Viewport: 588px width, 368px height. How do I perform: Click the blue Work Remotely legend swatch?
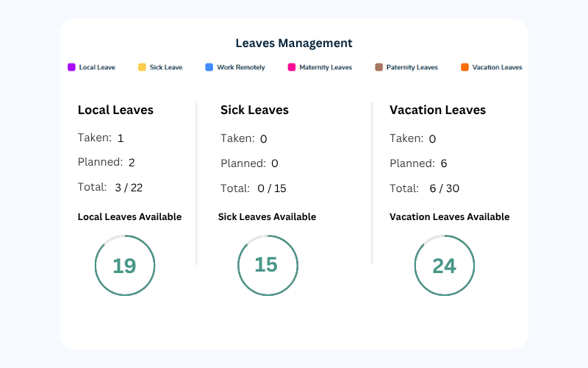(209, 67)
